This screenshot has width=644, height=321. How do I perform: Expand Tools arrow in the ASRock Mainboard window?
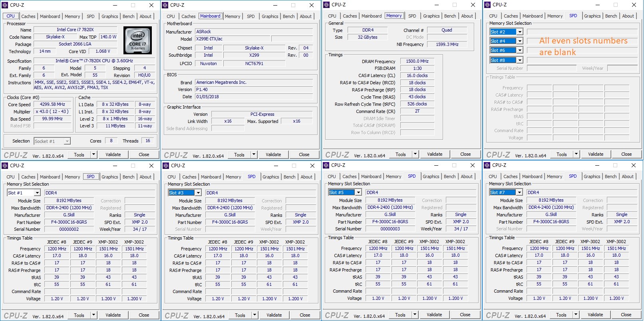pyautogui.click(x=254, y=155)
